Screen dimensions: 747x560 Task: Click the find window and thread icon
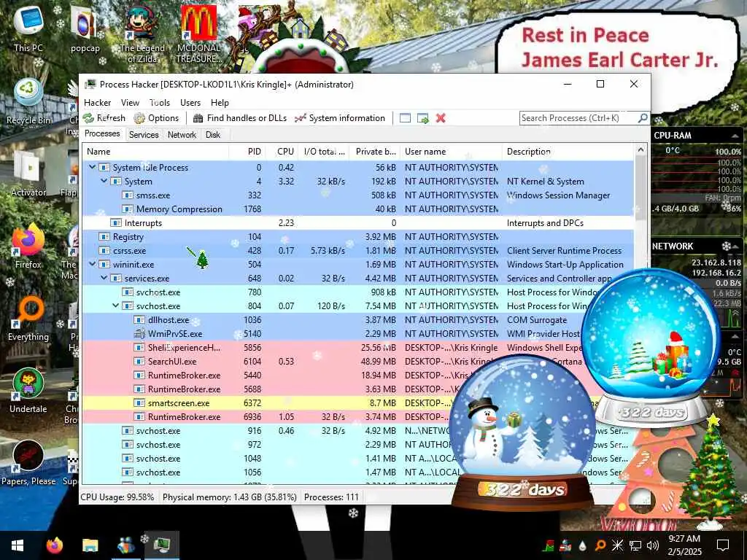[422, 118]
